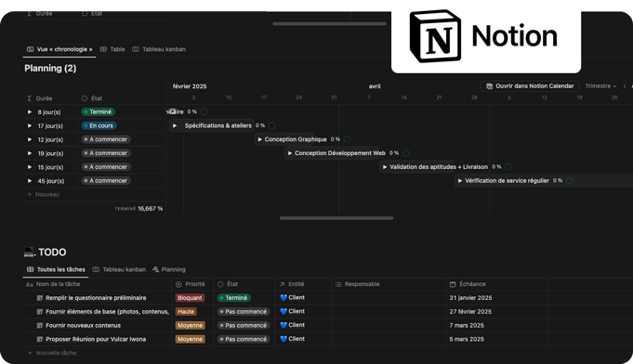Click the Durée column header in Planning
The width and height of the screenshot is (633, 364).
(x=40, y=98)
